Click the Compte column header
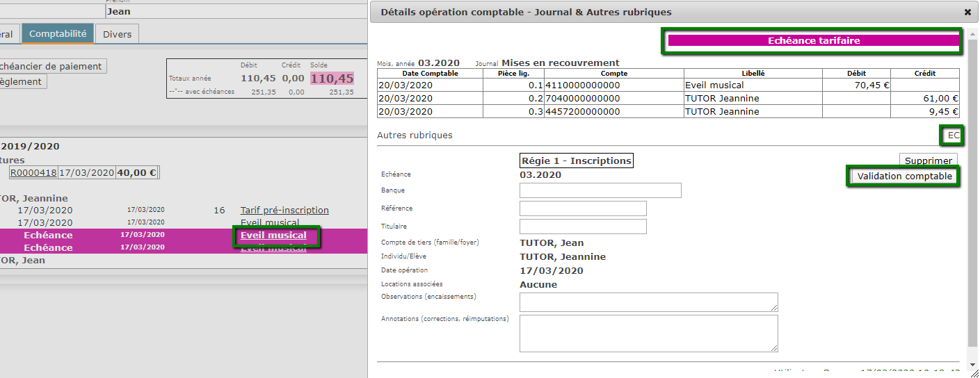The height and width of the screenshot is (378, 980). pyautogui.click(x=614, y=73)
